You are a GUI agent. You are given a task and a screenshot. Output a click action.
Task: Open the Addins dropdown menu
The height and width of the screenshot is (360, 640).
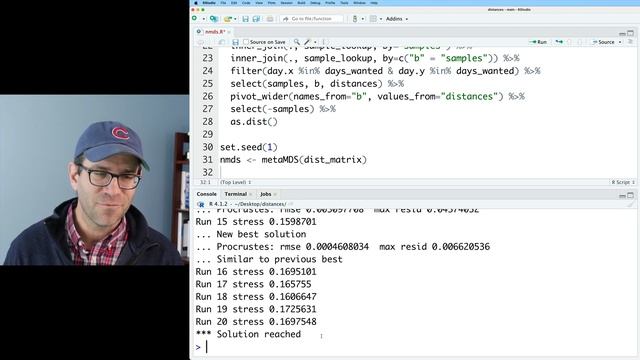point(397,19)
